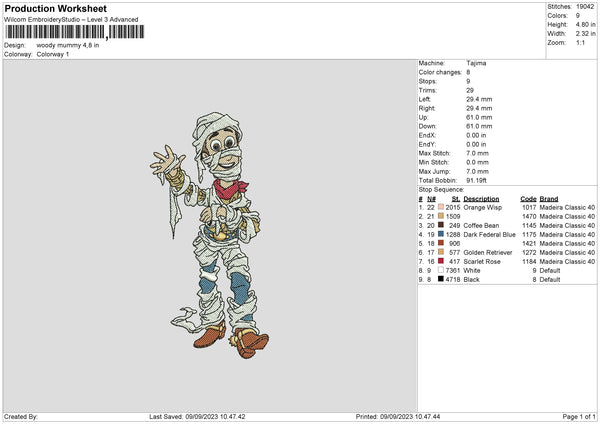
Task: Click the Zoom value '1:1'
Action: pyautogui.click(x=580, y=43)
